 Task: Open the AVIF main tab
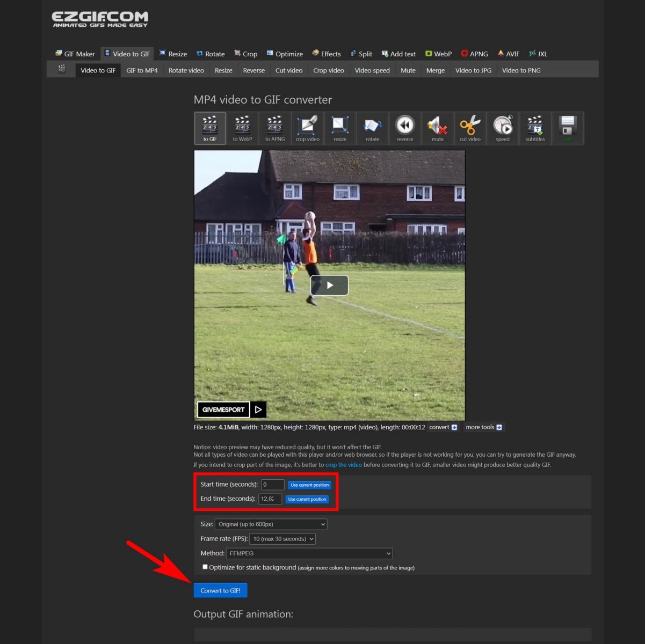(508, 54)
